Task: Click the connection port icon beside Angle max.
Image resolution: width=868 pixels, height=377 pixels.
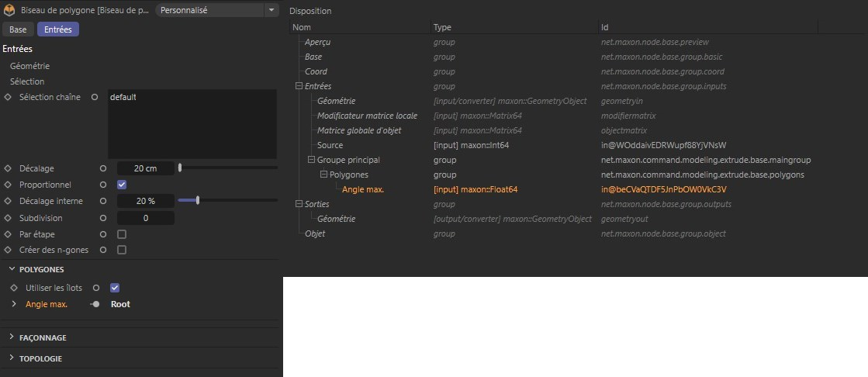Action: (95, 304)
